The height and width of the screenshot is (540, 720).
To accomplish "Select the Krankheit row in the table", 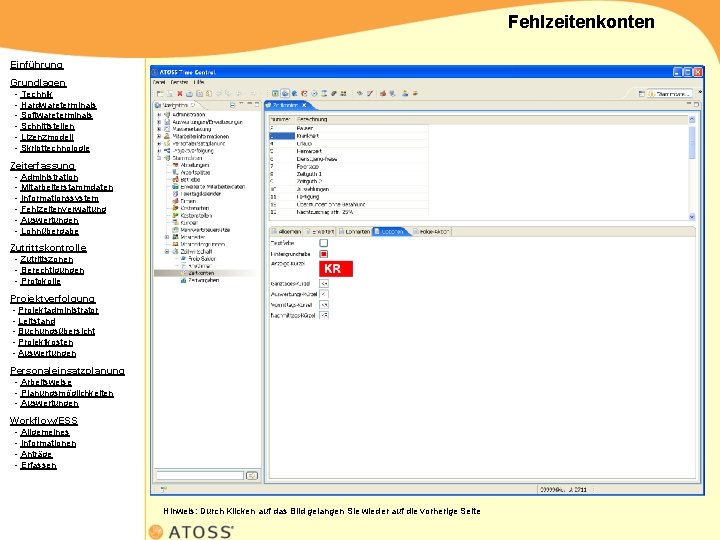I will pyautogui.click(x=349, y=136).
